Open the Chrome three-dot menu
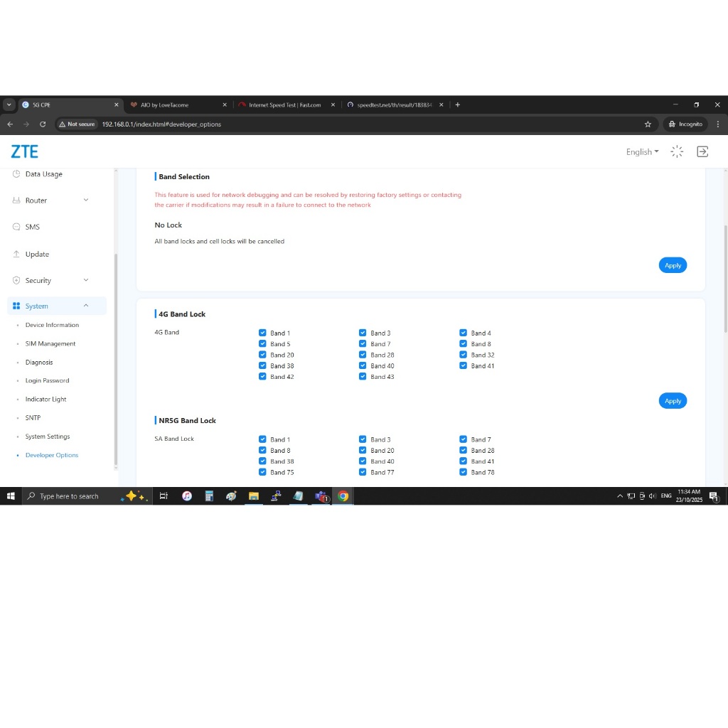 pyautogui.click(x=718, y=124)
